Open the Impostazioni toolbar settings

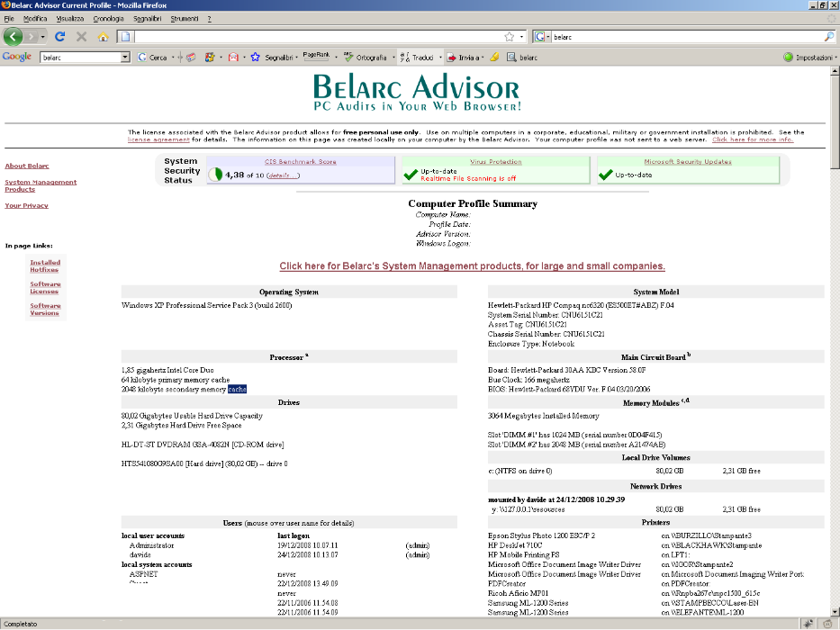click(810, 58)
